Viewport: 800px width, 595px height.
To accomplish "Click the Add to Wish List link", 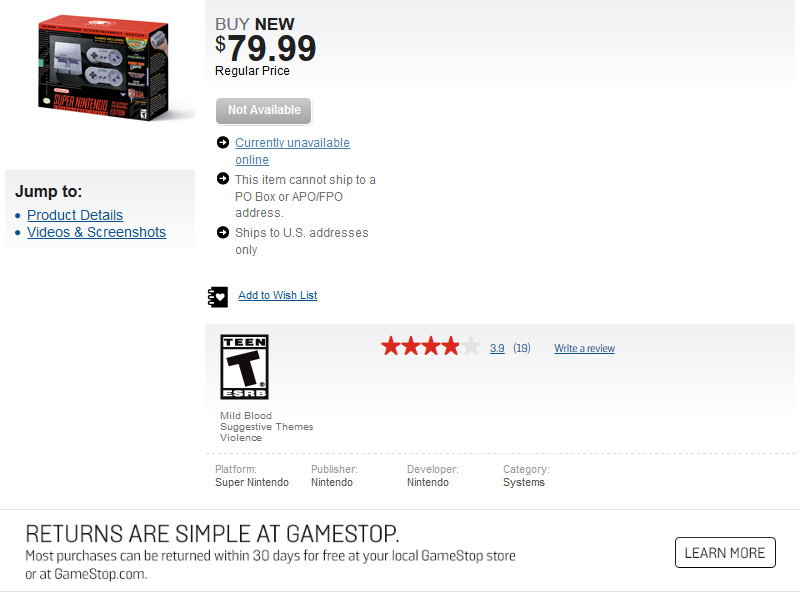I will click(277, 296).
